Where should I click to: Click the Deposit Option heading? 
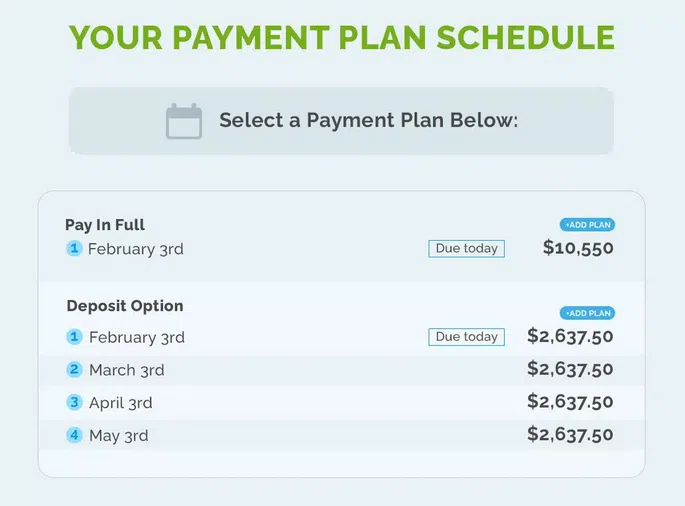[x=125, y=306]
